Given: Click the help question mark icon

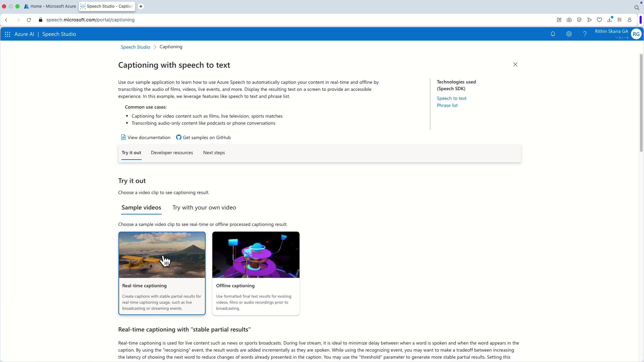Looking at the screenshot, I should point(585,34).
